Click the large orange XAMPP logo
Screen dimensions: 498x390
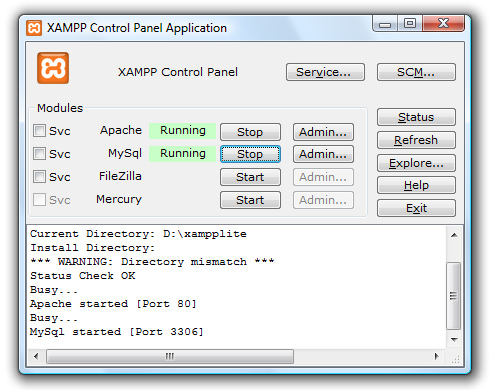click(53, 68)
